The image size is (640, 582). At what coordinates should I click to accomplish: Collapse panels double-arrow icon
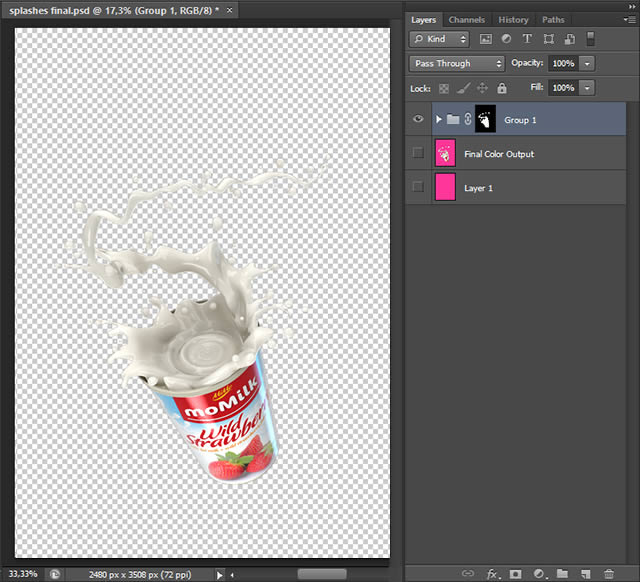(632, 7)
